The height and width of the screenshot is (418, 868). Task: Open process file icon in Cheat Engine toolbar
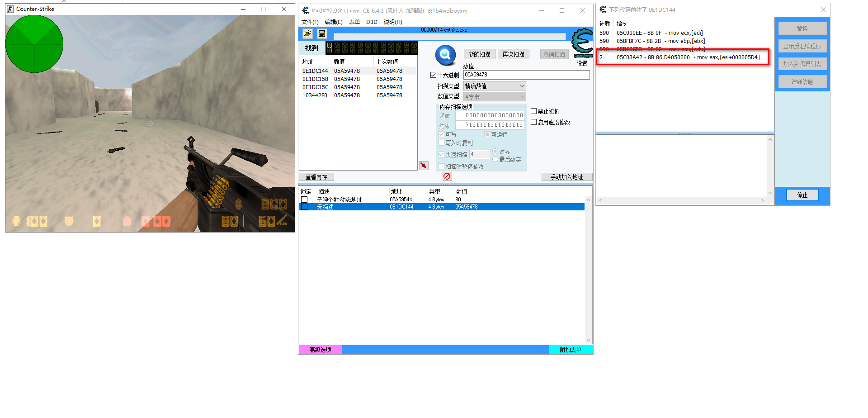[307, 33]
